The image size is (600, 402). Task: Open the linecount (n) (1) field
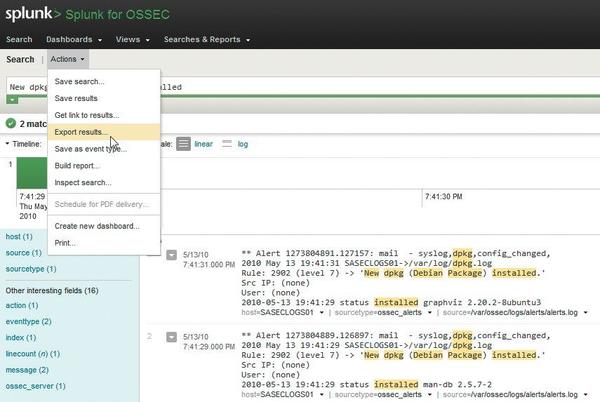[33, 354]
